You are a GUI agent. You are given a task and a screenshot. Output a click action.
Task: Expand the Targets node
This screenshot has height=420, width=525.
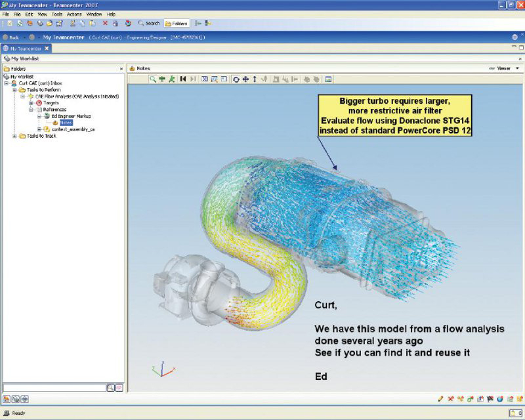[31, 103]
